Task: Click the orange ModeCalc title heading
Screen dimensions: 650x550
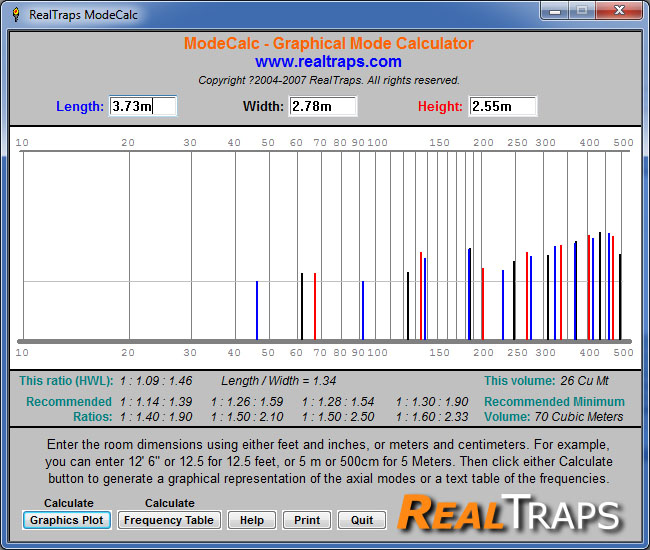Action: (x=328, y=44)
